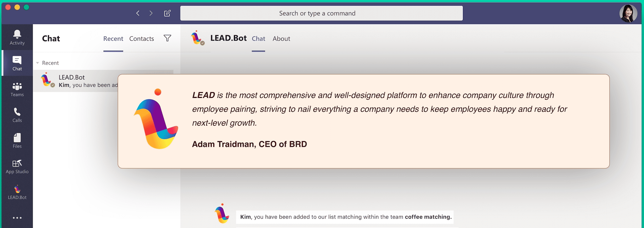Click the search or command box
The height and width of the screenshot is (228, 644).
[x=321, y=13]
